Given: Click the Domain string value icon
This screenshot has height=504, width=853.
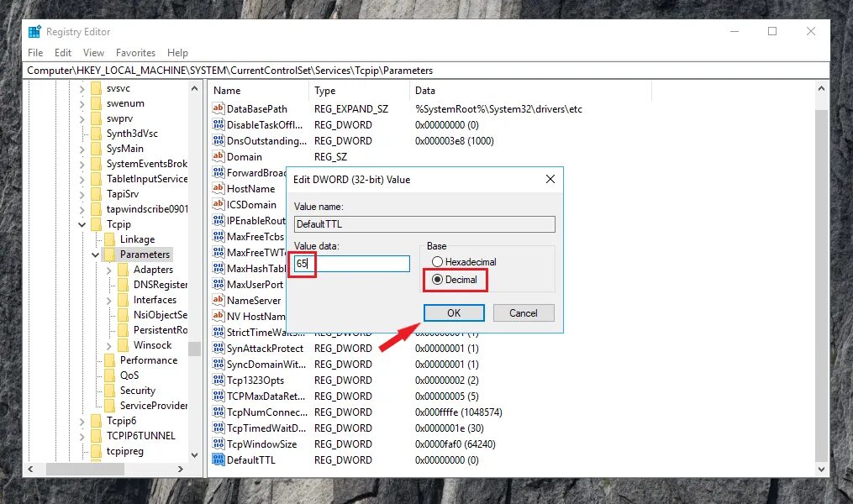Looking at the screenshot, I should pos(219,156).
